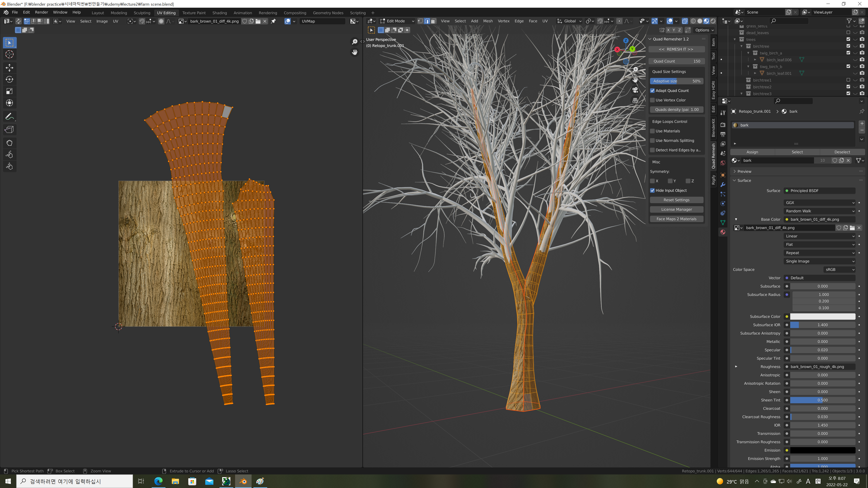868x488 pixels.
Task: Click the Subsurface Color swatch
Action: [823, 317]
